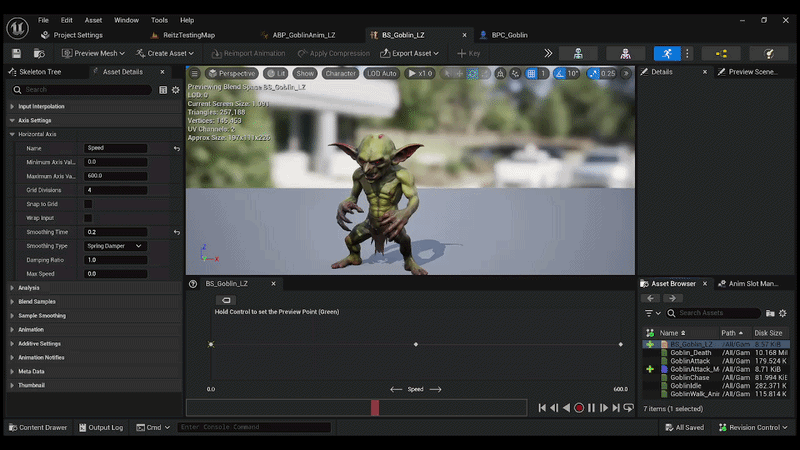Switch to the Skeleton Tree tab

(x=40, y=72)
